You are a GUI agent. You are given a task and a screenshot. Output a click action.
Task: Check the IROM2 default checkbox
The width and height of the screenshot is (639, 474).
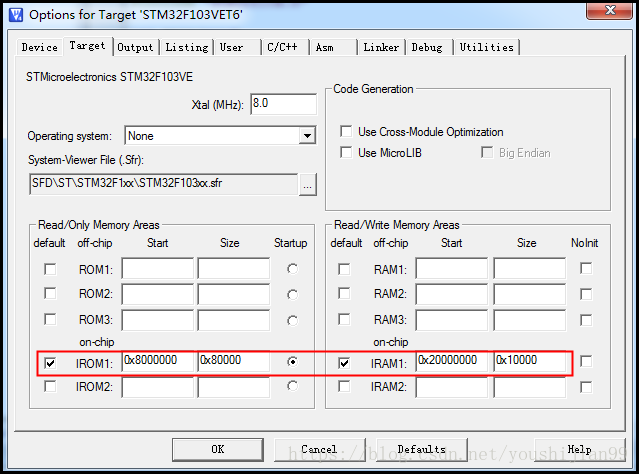click(x=50, y=386)
